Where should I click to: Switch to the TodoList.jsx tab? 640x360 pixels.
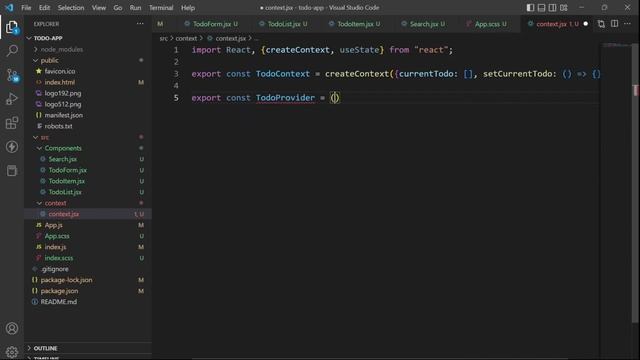[284, 24]
